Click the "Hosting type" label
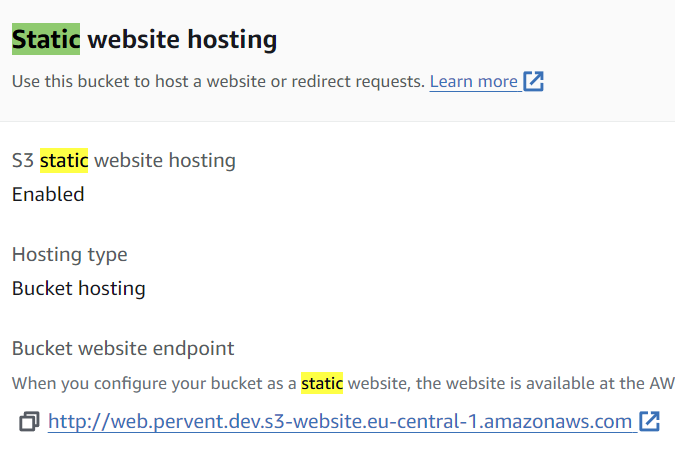The height and width of the screenshot is (472, 675). click(x=70, y=254)
